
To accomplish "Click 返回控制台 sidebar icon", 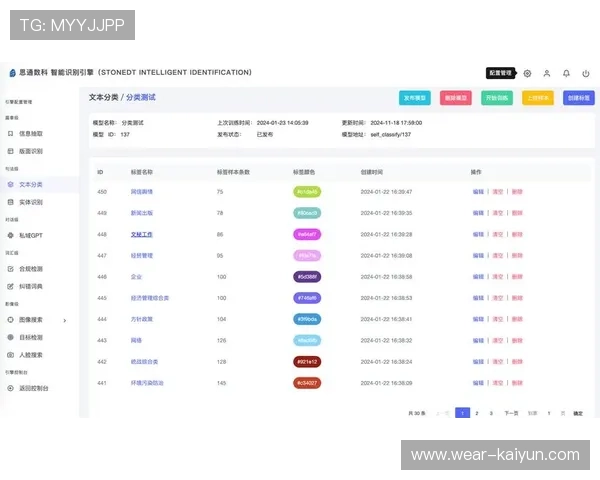I will [10, 388].
